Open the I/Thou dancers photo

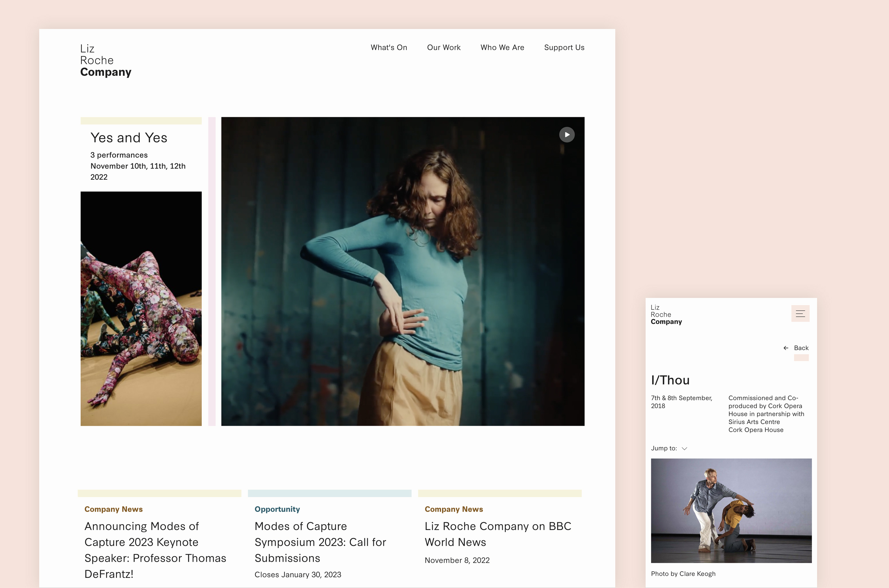pos(731,510)
